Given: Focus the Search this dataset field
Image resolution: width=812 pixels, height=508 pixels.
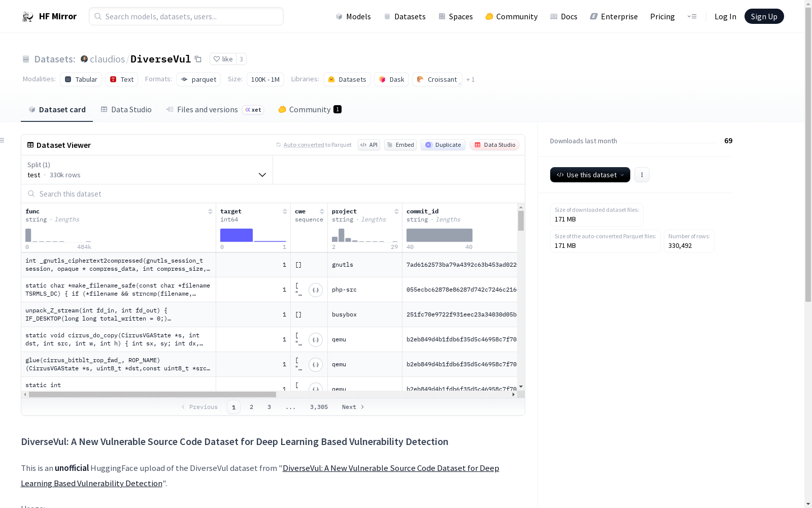Looking at the screenshot, I should 273,194.
